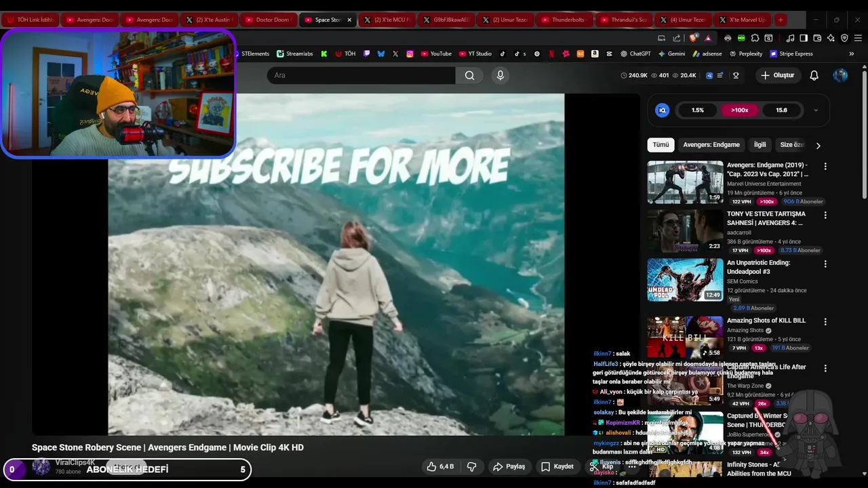Open the Perplexity bookmark
Image resolution: width=868 pixels, height=488 pixels.
pyautogui.click(x=745, y=54)
